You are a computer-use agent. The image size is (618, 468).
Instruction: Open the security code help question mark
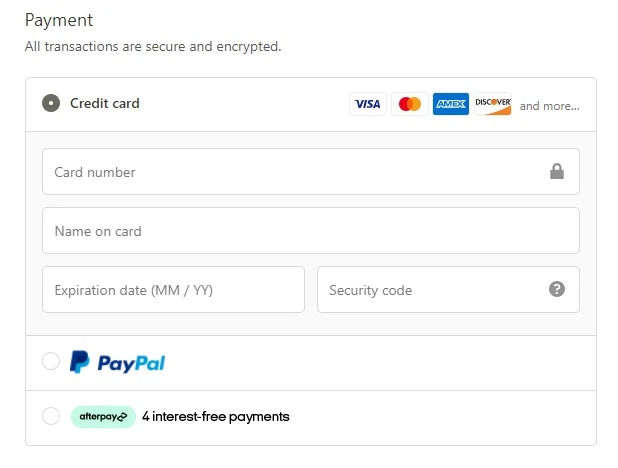point(557,289)
